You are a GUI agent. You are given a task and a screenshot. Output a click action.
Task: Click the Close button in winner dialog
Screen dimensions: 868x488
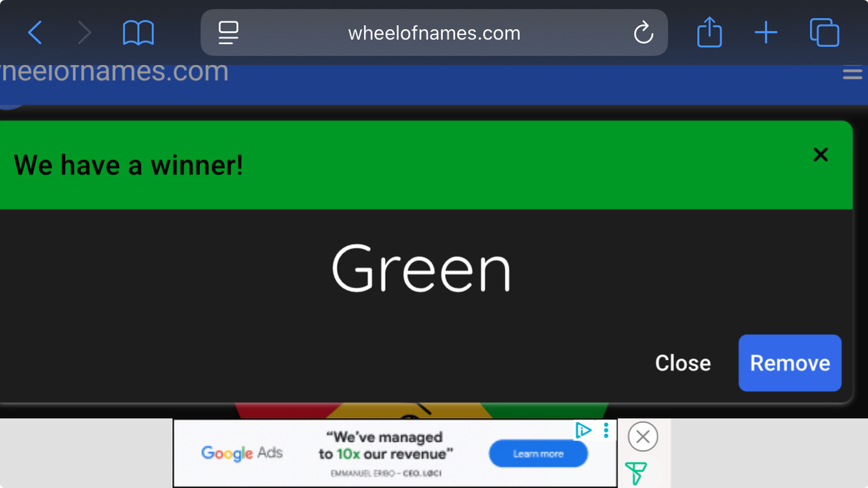683,363
